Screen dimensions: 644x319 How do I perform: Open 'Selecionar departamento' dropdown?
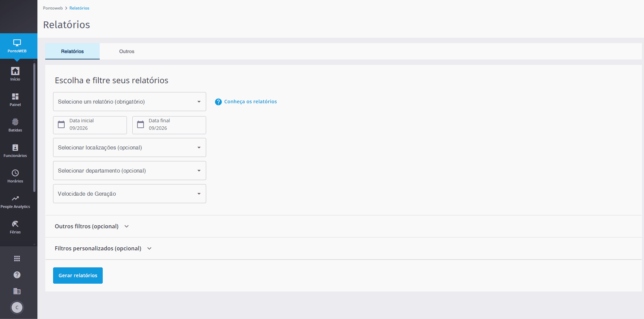point(130,171)
